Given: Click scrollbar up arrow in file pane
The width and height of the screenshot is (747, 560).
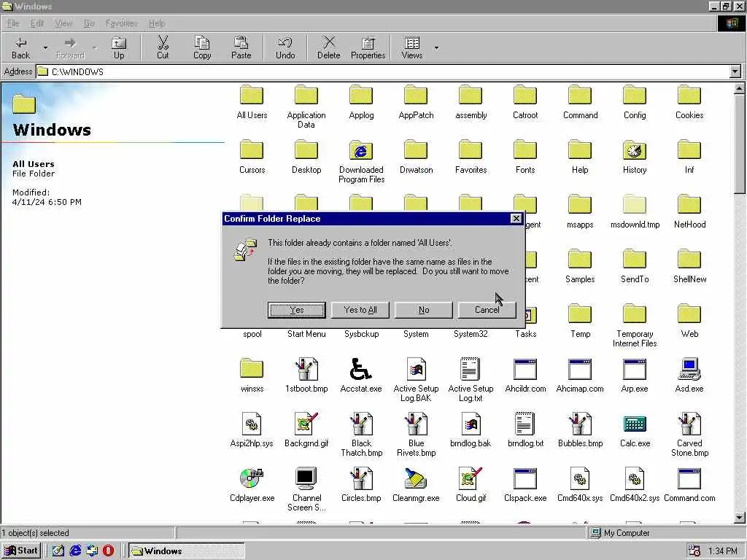Looking at the screenshot, I should 739,88.
